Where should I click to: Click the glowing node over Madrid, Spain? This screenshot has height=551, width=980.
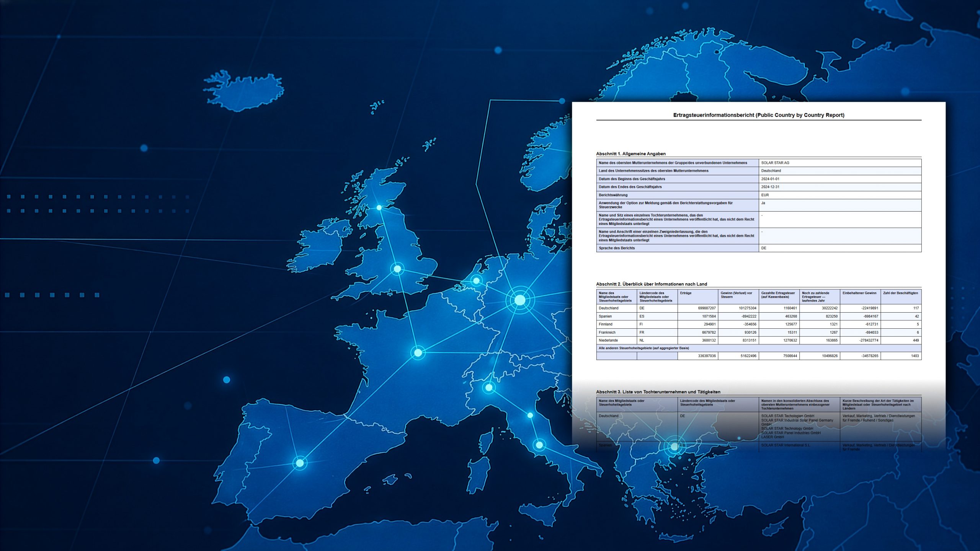coord(300,463)
